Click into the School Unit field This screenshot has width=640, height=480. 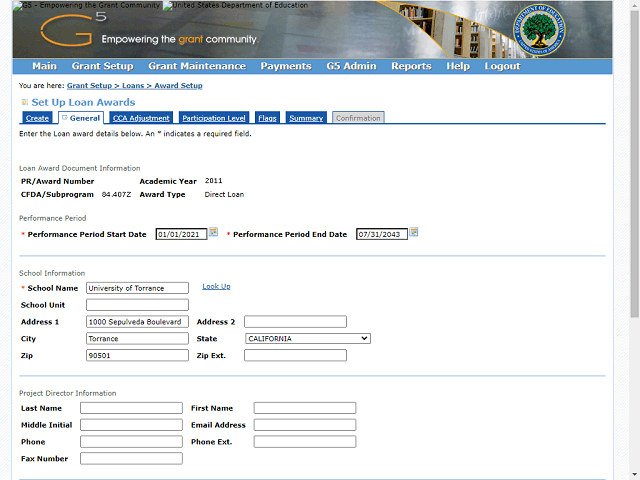137,305
